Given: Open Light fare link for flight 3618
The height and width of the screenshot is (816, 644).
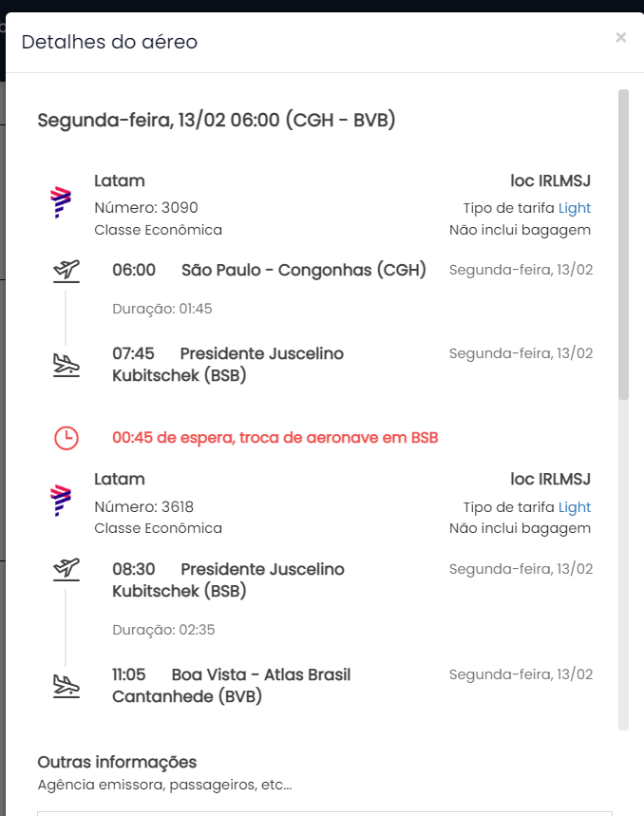Looking at the screenshot, I should pyautogui.click(x=575, y=507).
